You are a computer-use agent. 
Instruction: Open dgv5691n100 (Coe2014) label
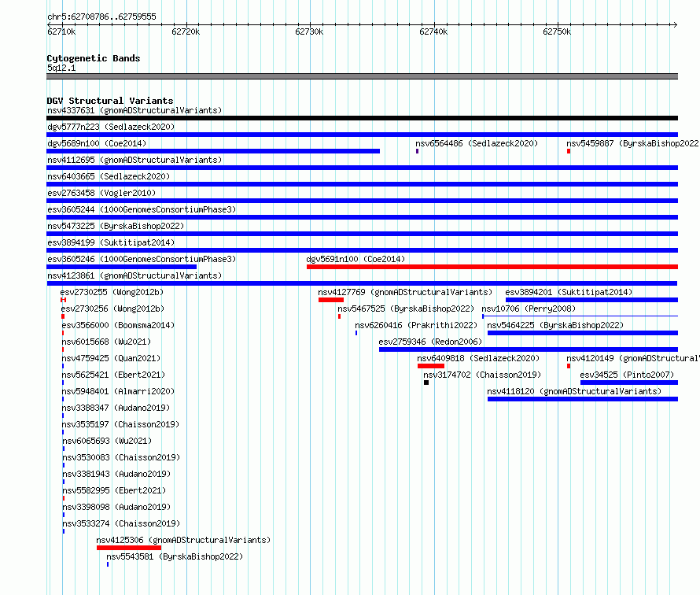[x=356, y=259]
